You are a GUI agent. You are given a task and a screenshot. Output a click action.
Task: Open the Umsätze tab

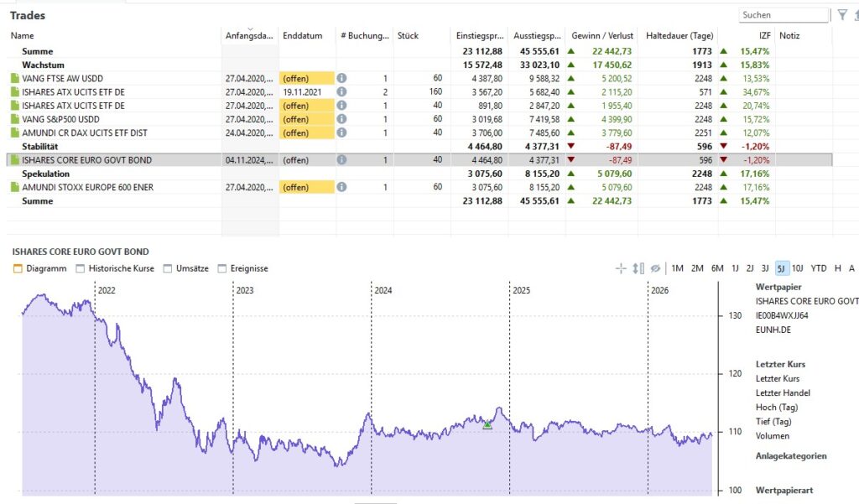185,268
